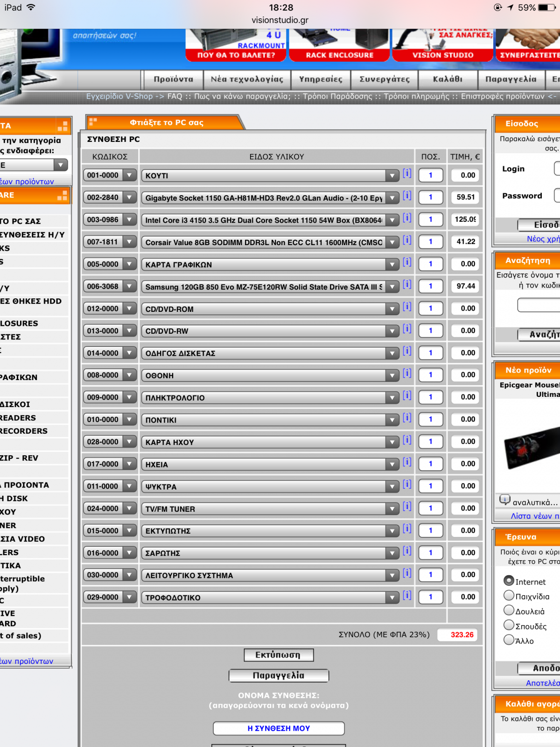Select the Σπουδές radio option
The image size is (560, 747).
click(x=509, y=625)
